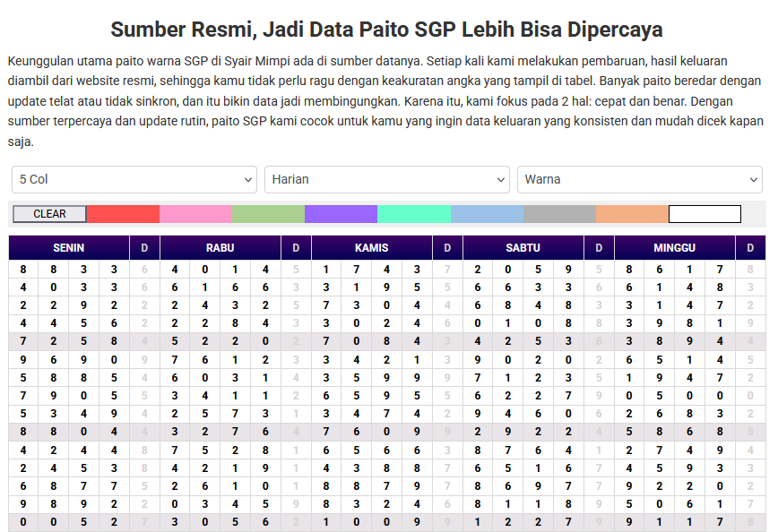This screenshot has height=532, width=778.
Task: Pick the white color swatch
Action: coord(703,214)
